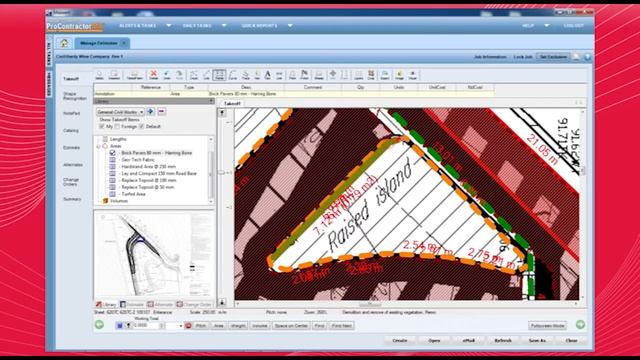Check the Replace Topsoil @ 100 mm box
Screen dimensions: 640x360
click(x=112, y=180)
